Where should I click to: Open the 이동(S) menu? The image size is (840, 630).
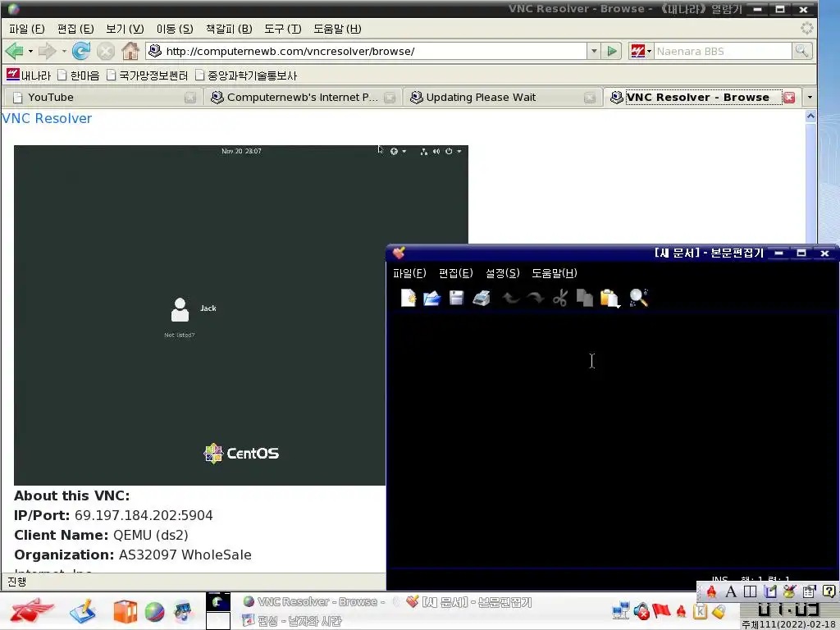point(175,29)
